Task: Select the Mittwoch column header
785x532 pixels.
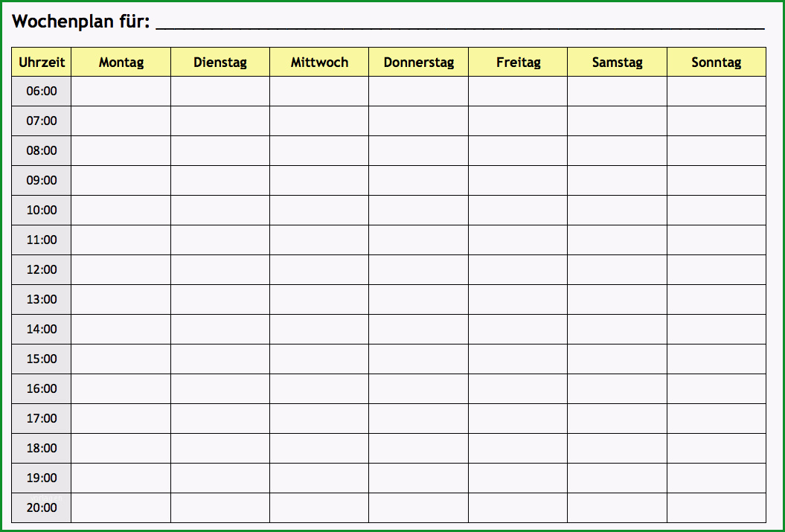Action: tap(319, 62)
